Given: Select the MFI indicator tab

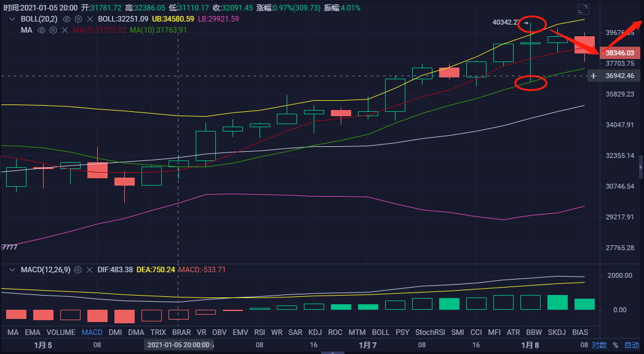Looking at the screenshot, I should (x=494, y=332).
